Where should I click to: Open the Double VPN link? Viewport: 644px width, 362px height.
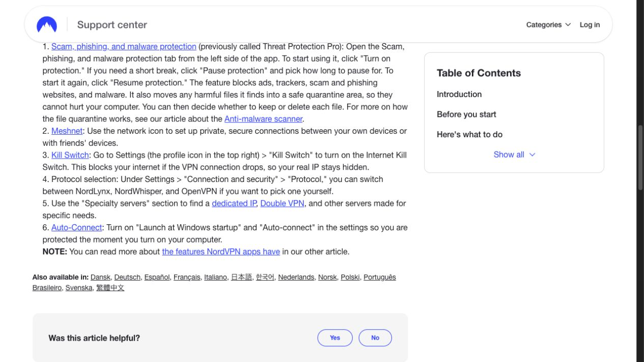[282, 203]
